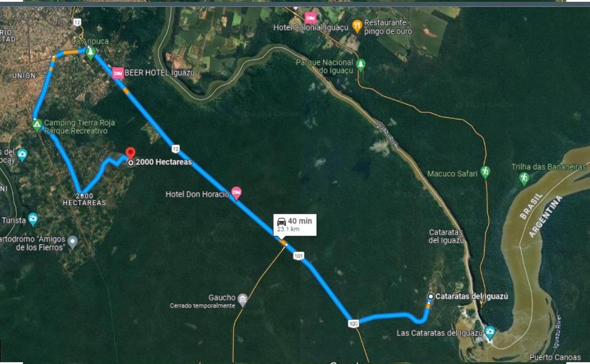The height and width of the screenshot is (364, 590).
Task: Open the Kartodromo Amigos de los Fierros pin
Action: click(x=73, y=242)
